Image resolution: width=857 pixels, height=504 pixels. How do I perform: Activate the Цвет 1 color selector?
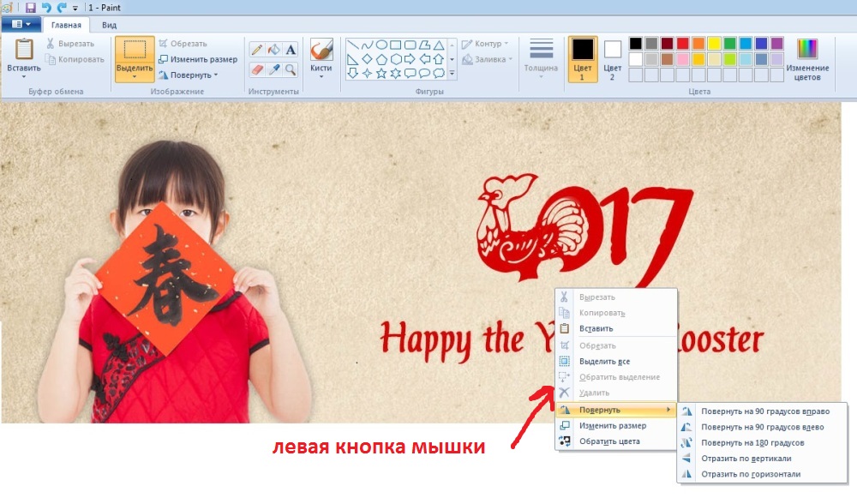pyautogui.click(x=583, y=58)
